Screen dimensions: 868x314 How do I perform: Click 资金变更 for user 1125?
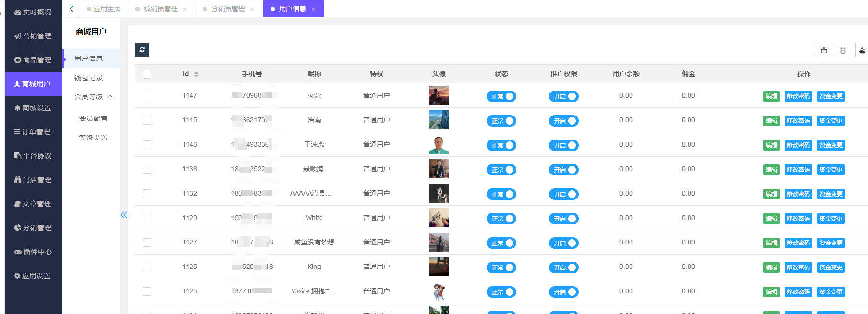point(831,267)
